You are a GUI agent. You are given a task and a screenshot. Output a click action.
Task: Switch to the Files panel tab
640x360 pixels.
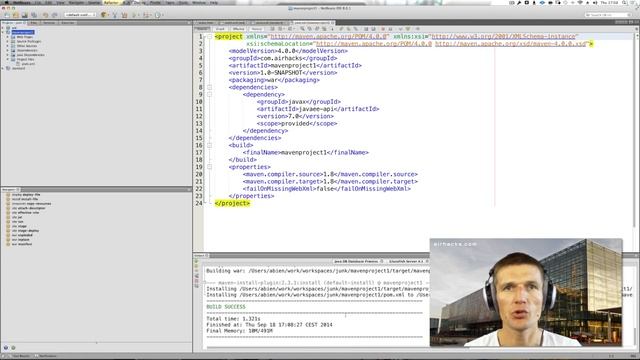[x=34, y=23]
